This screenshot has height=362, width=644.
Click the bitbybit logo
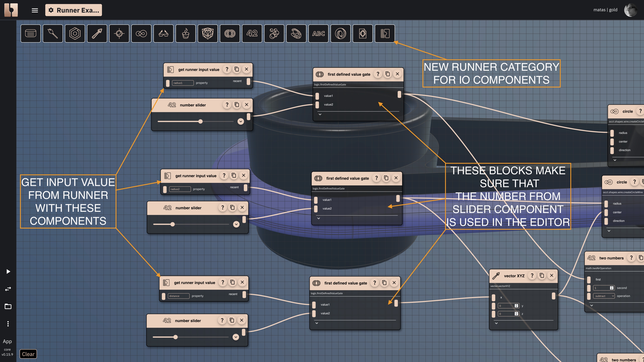(11, 10)
